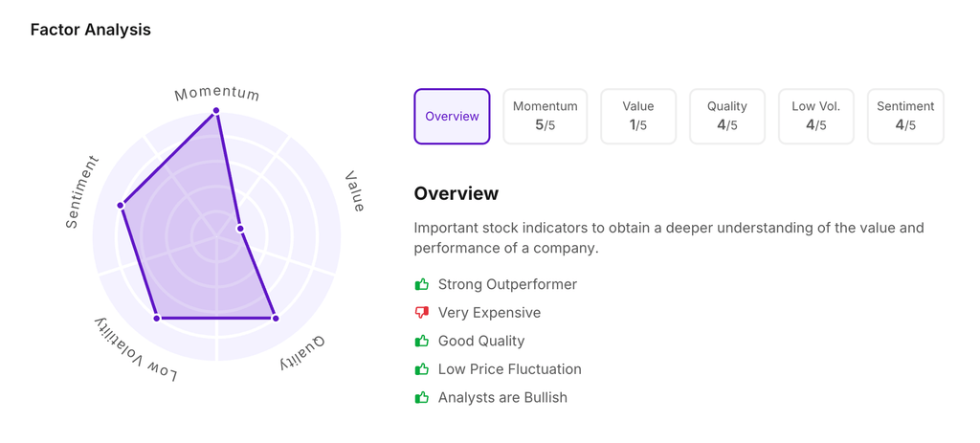Select the Sentiment 4/5 tab
The height and width of the screenshot is (443, 980).
905,117
